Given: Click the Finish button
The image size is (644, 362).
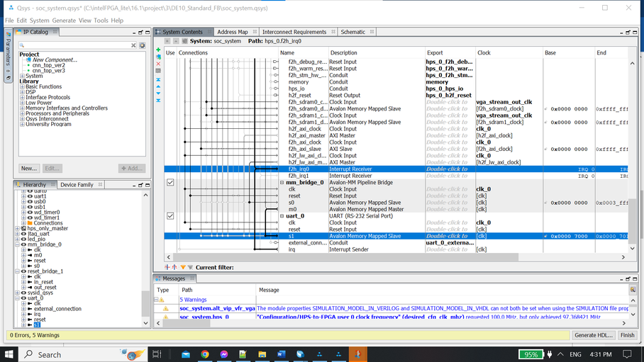Looking at the screenshot, I should click(627, 335).
